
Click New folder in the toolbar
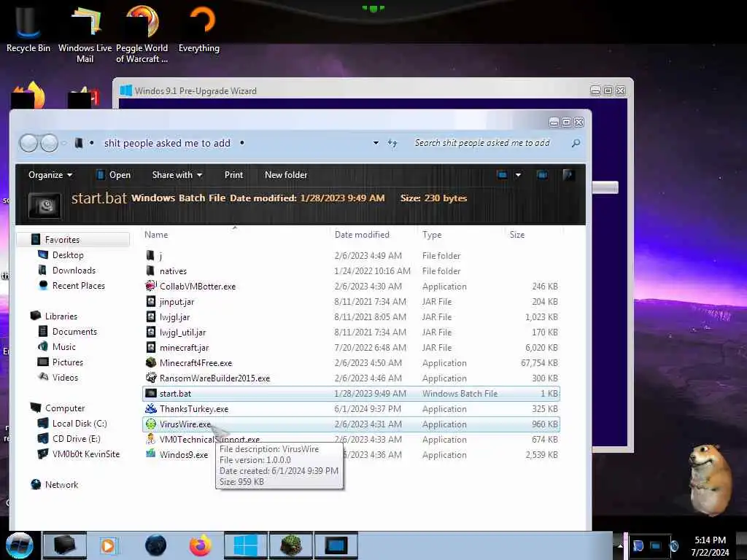pos(286,175)
